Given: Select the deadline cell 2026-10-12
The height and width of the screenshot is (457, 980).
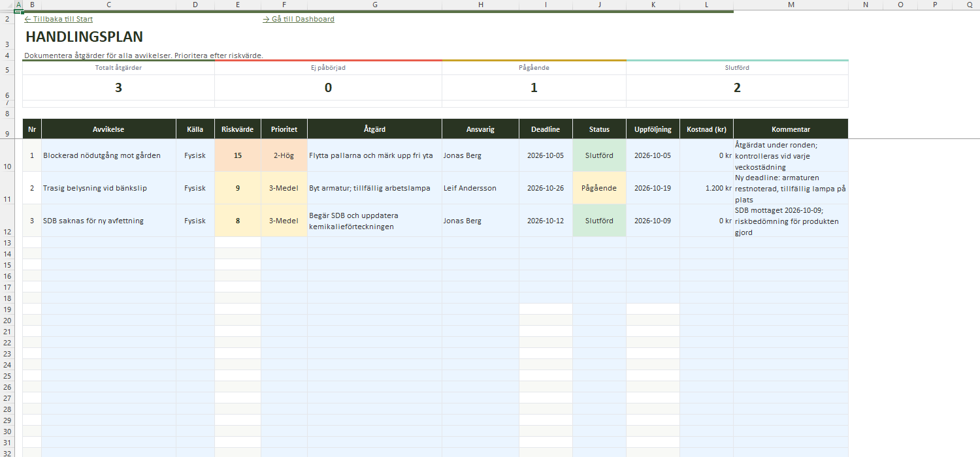Looking at the screenshot, I should [x=546, y=221].
